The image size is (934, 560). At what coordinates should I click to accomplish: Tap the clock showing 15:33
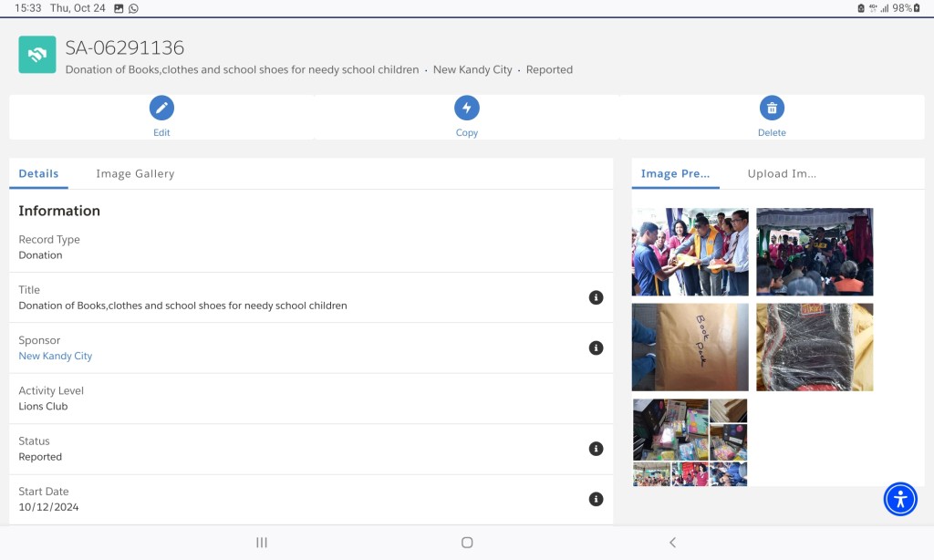tap(28, 8)
